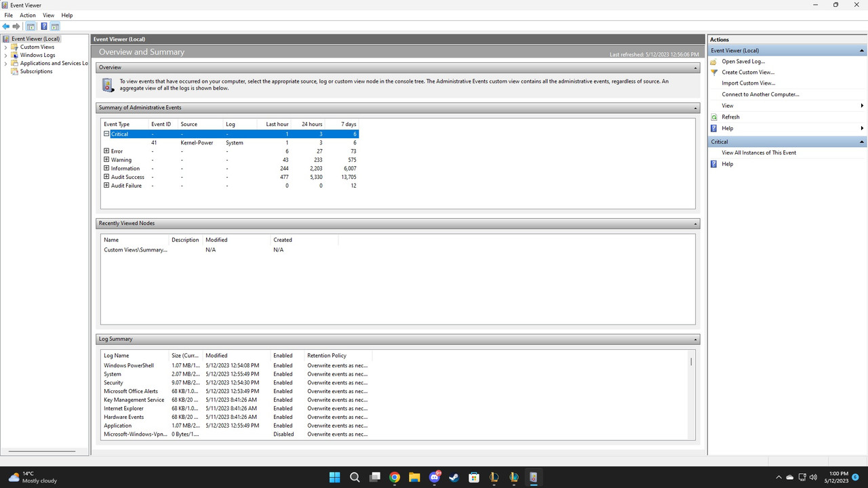The height and width of the screenshot is (488, 868).
Task: Open the Microsoft Store taskbar icon
Action: coord(474,477)
